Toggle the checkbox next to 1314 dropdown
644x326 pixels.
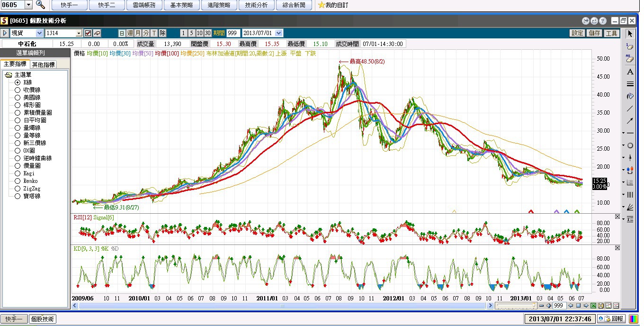pyautogui.click(x=88, y=33)
